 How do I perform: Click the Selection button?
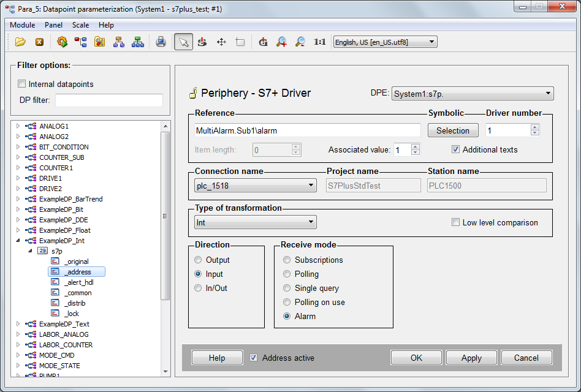(453, 130)
